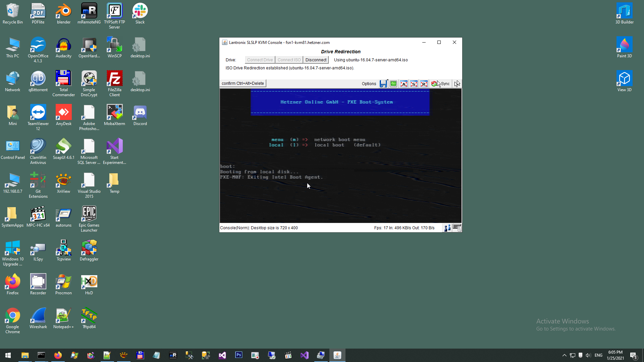Click the floppy disk drive redirection icon
644x362 pixels.
click(383, 84)
